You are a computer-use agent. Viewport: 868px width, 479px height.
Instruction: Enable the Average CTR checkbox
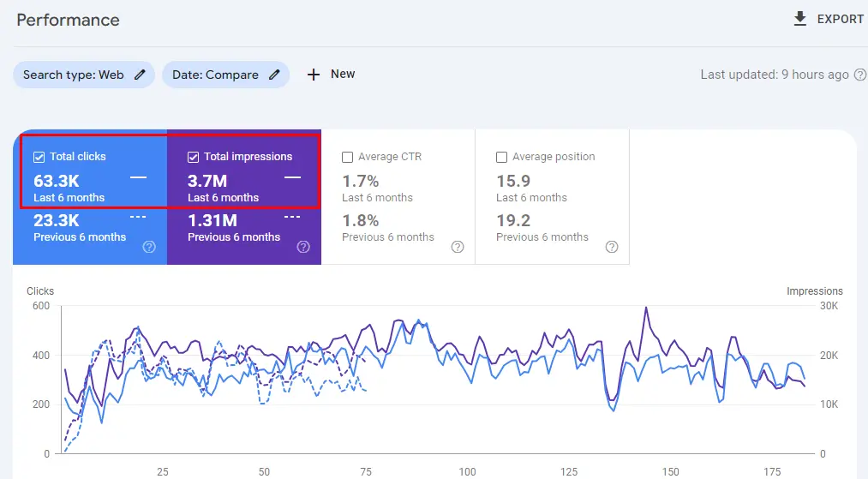(x=347, y=157)
